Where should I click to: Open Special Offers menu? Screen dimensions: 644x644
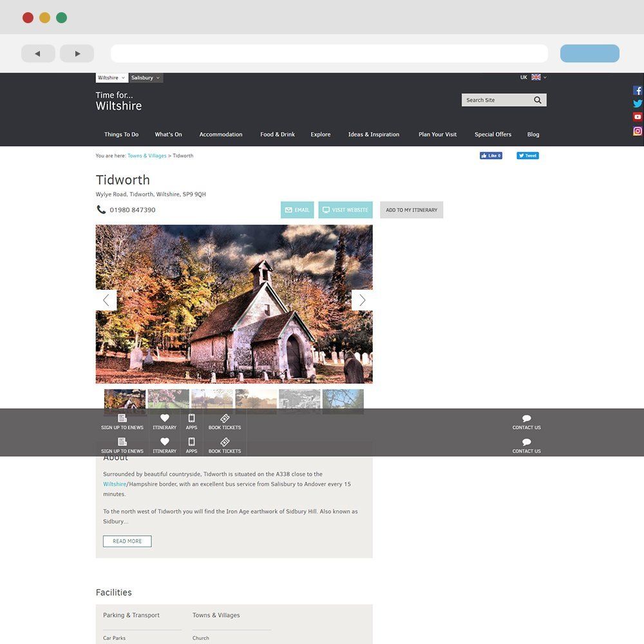[493, 135]
